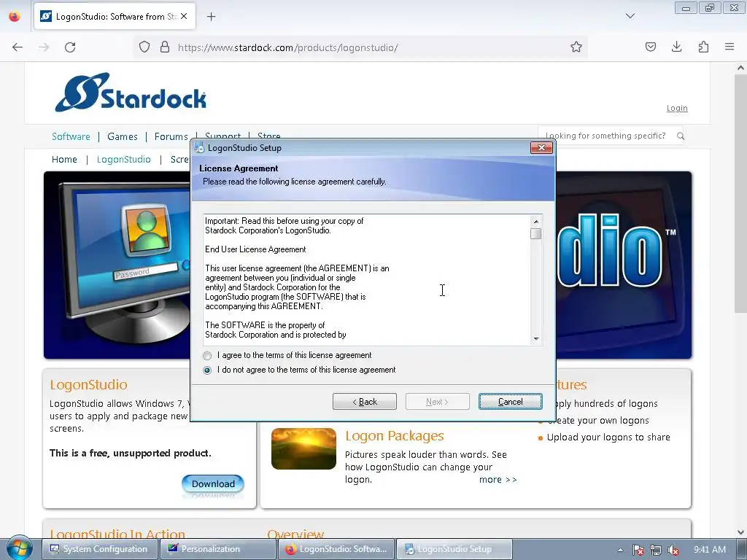
Task: Open the Firefox hamburger menu
Action: (729, 47)
